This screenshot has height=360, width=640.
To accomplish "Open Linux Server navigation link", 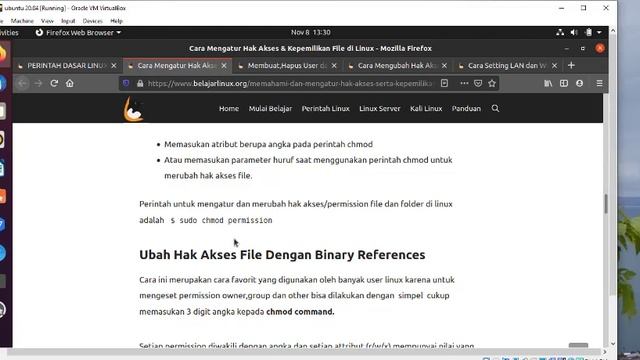I will click(380, 109).
